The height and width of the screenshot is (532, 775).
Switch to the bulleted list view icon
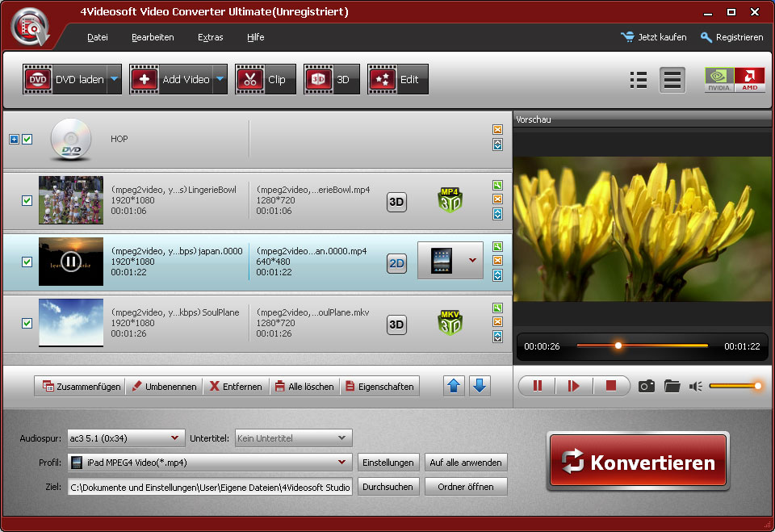pos(639,80)
